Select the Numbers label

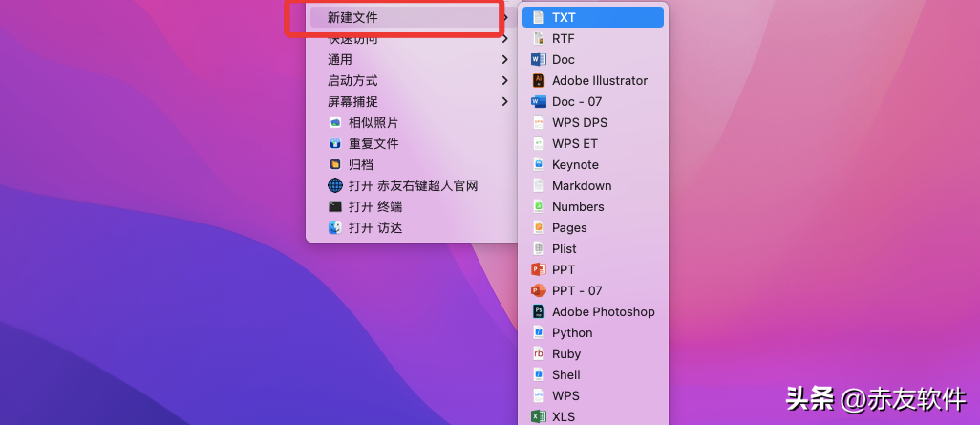click(578, 206)
